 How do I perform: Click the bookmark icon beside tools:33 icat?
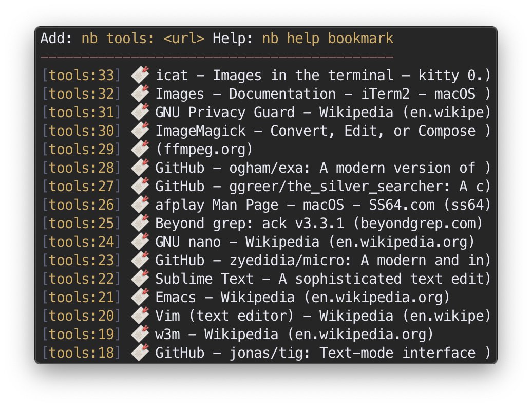click(140, 76)
